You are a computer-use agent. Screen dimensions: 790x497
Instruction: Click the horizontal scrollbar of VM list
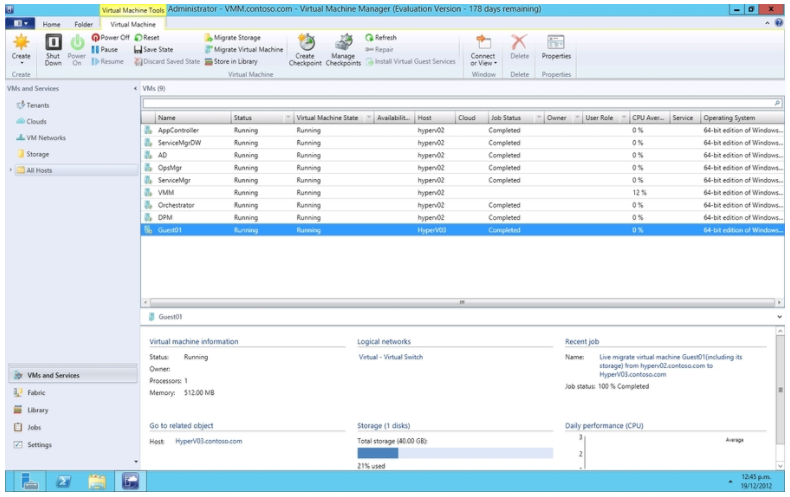pyautogui.click(x=462, y=302)
